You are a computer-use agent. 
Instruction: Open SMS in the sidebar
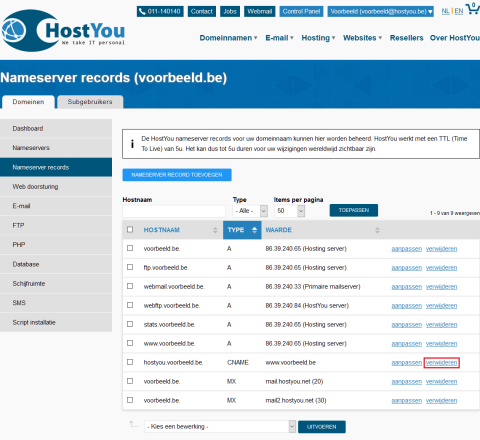coord(56,303)
